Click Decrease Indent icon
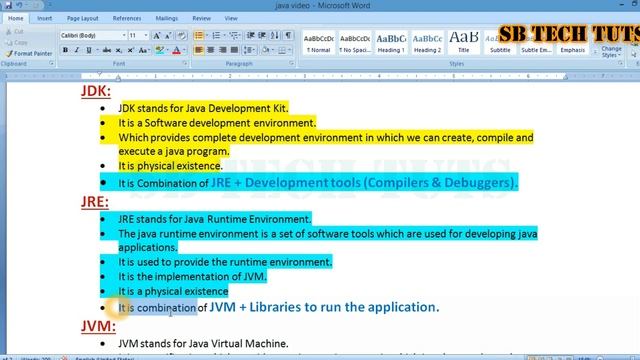Image resolution: width=640 pixels, height=360 pixels. [251, 36]
